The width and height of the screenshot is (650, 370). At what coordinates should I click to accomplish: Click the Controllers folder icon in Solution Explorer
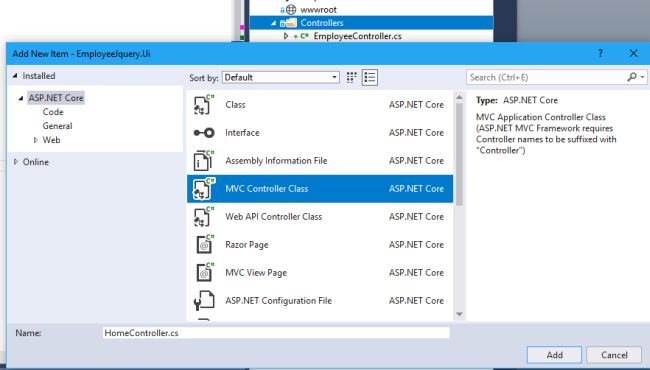[291, 23]
